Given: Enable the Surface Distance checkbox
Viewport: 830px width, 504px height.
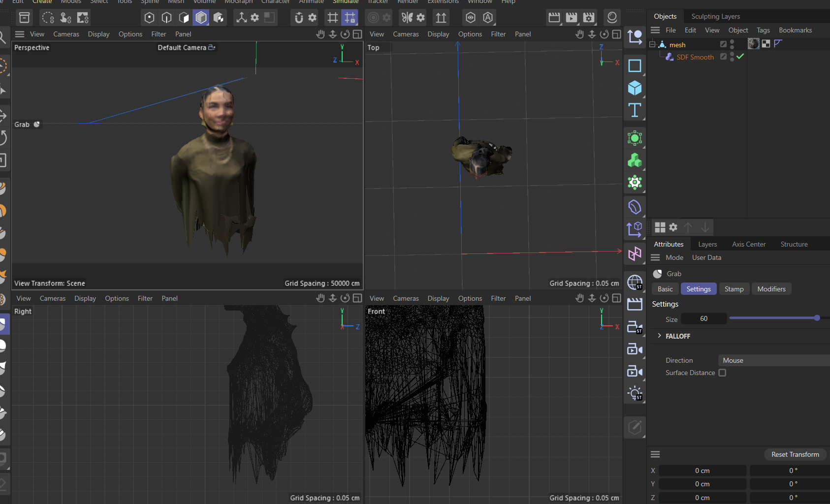Looking at the screenshot, I should (x=722, y=373).
